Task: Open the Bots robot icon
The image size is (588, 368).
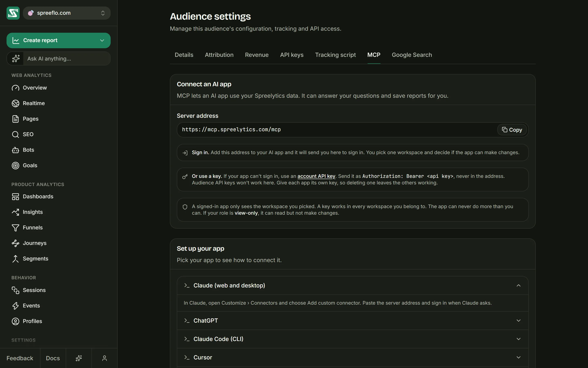Action: coord(15,150)
